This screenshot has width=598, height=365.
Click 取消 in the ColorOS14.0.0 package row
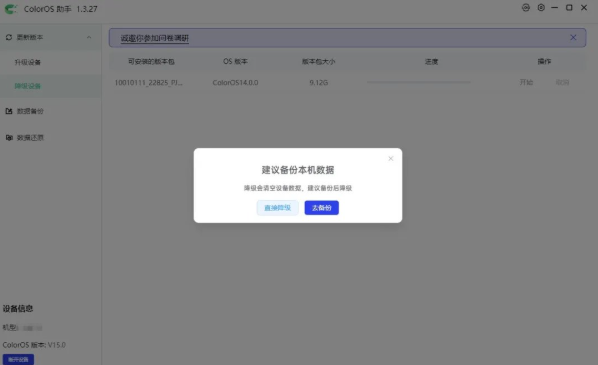click(562, 82)
